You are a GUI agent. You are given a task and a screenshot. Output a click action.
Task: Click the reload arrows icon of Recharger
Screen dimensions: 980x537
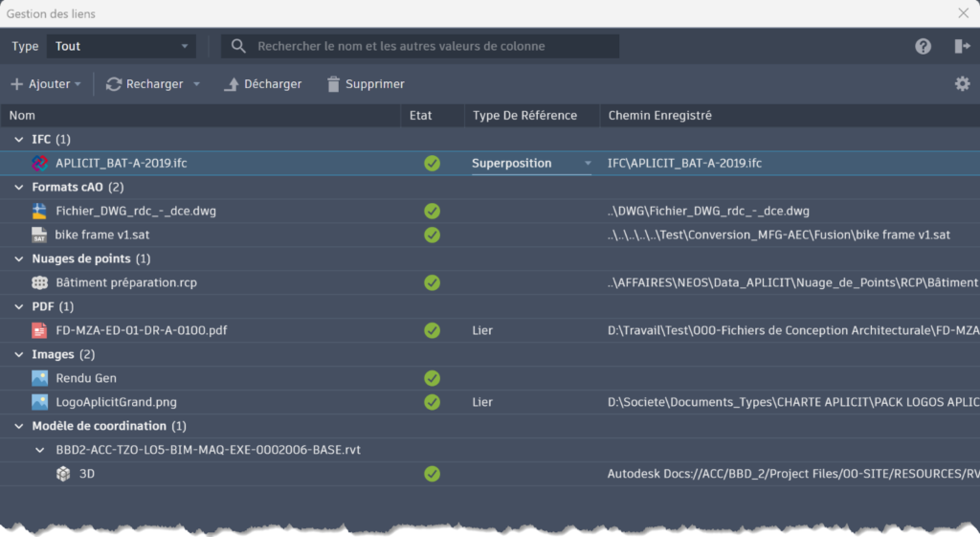(113, 84)
